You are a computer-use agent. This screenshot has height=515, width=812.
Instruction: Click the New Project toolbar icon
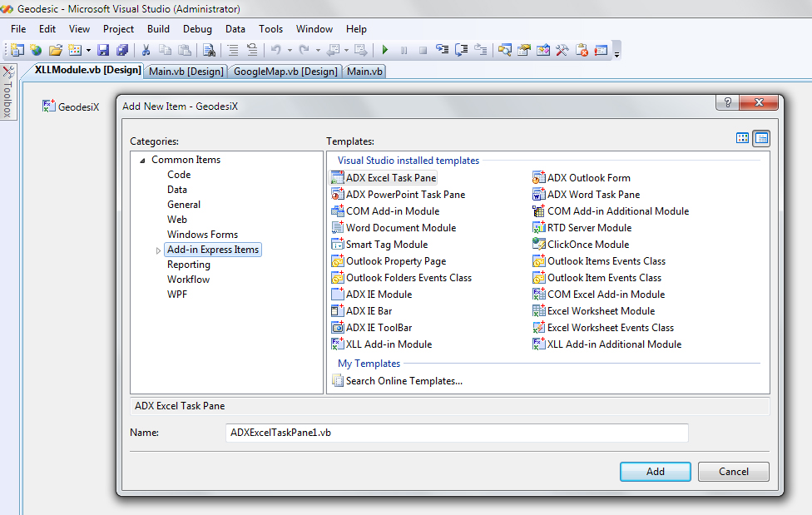17,50
